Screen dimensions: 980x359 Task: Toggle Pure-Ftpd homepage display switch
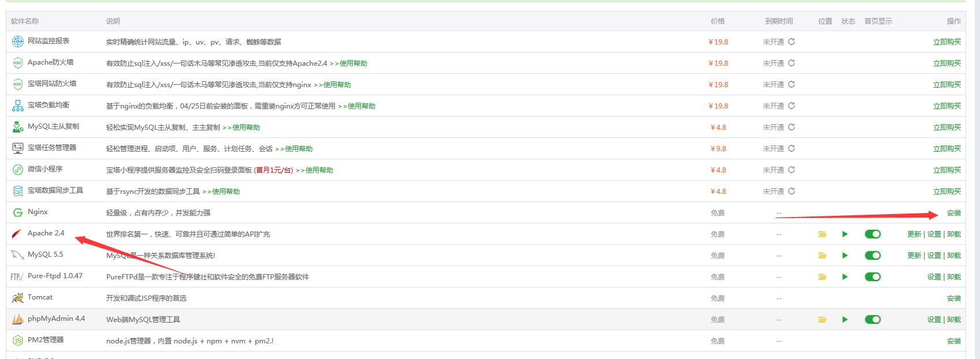point(873,277)
